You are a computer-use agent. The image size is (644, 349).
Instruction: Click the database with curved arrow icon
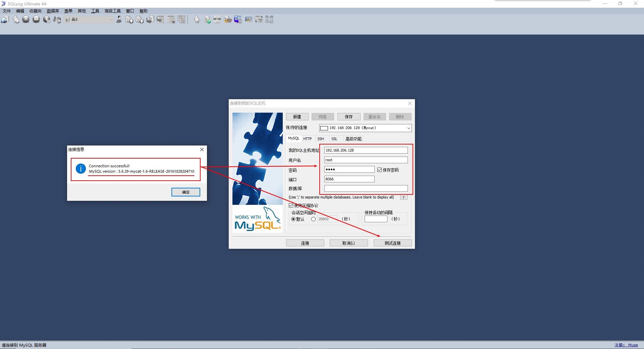coord(150,19)
